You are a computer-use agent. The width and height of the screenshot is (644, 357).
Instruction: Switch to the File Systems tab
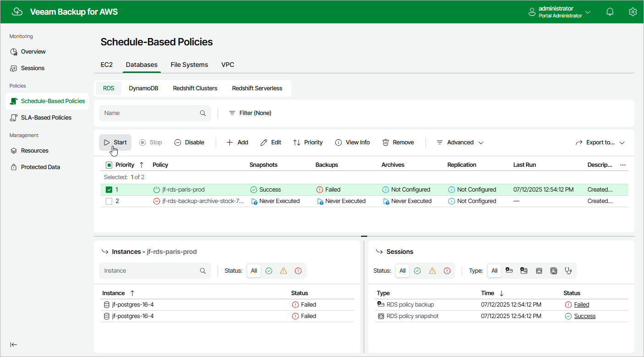tap(189, 65)
